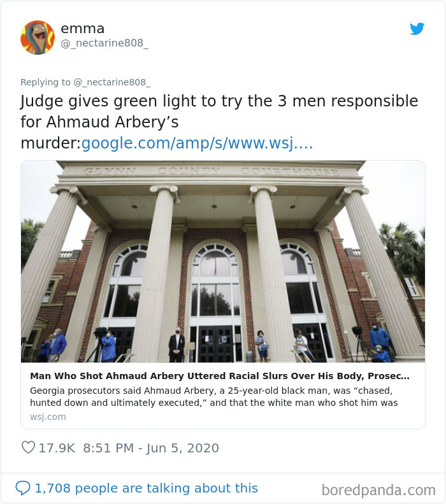Click the author handle beneath the name emma
This screenshot has width=446, height=504.
point(104,45)
